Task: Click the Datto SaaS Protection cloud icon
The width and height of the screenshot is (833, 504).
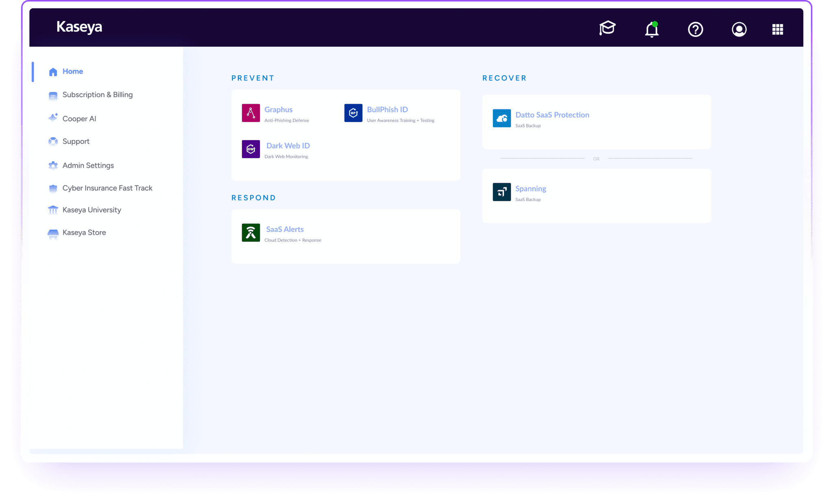Action: tap(502, 118)
